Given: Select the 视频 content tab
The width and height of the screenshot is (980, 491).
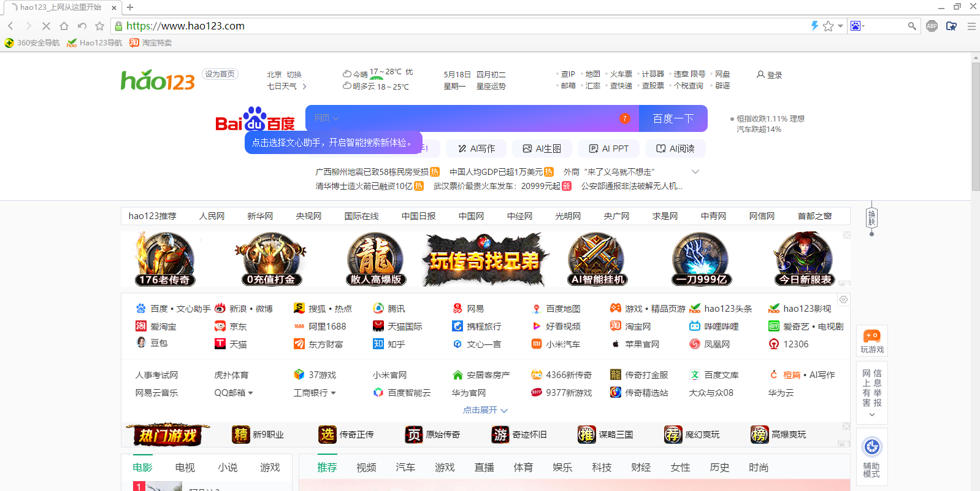Looking at the screenshot, I should point(366,468).
